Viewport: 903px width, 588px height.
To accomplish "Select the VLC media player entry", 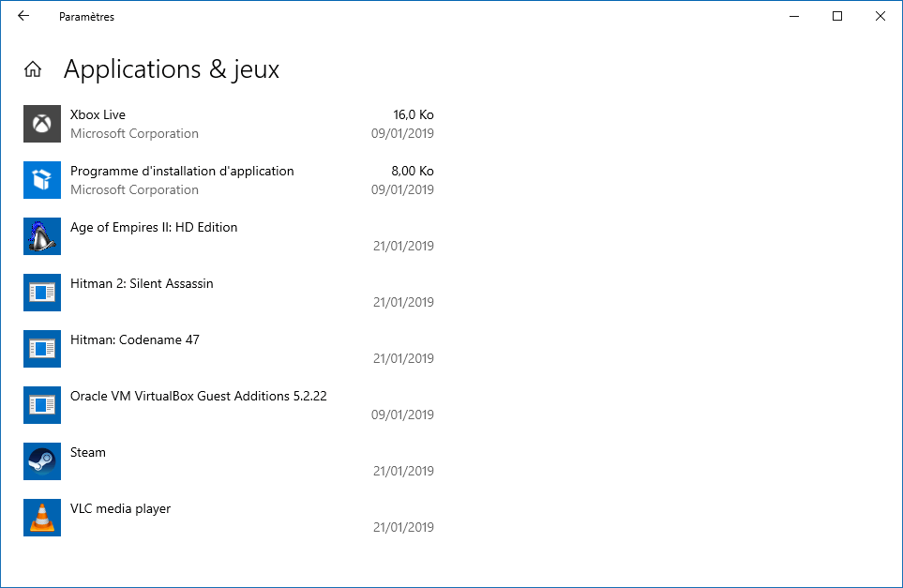I will [x=229, y=518].
